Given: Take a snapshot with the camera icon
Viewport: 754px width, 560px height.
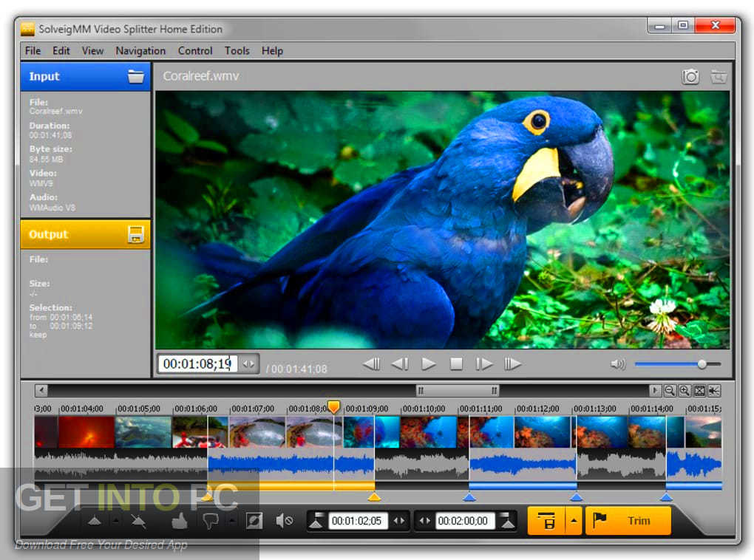Looking at the screenshot, I should [690, 76].
